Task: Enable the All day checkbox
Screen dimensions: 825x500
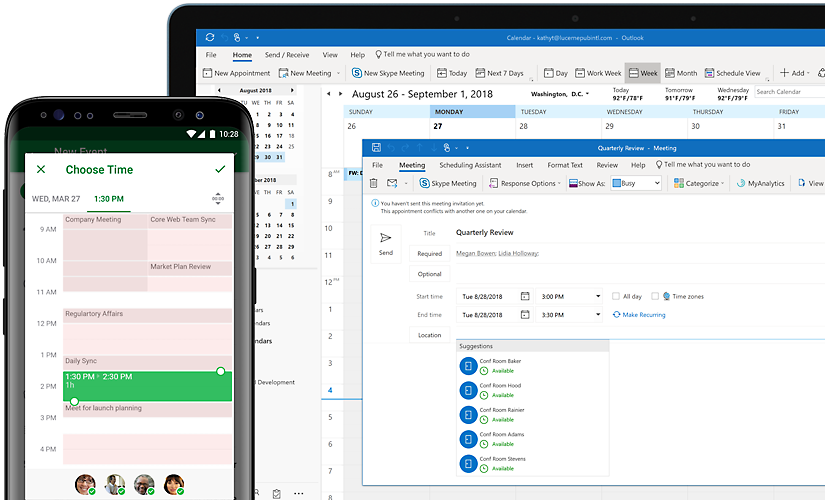Action: pyautogui.click(x=614, y=296)
